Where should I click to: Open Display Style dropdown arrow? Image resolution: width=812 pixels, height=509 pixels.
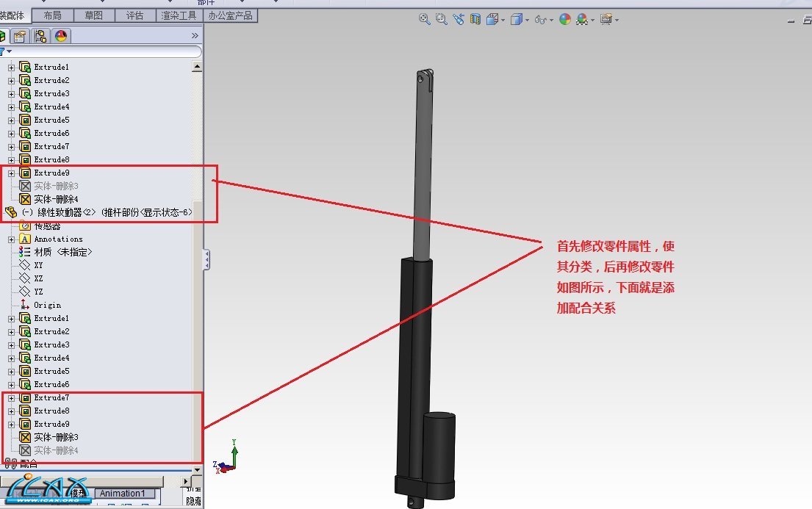[527, 20]
